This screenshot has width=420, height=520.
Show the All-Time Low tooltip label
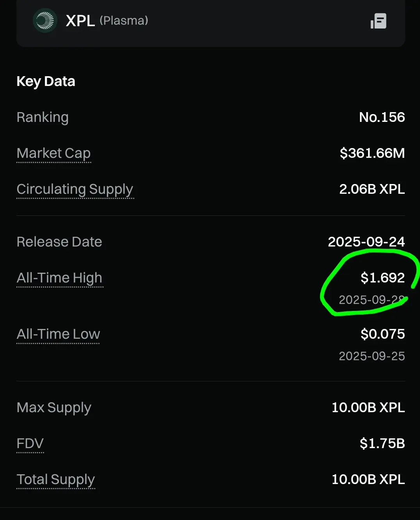point(59,334)
